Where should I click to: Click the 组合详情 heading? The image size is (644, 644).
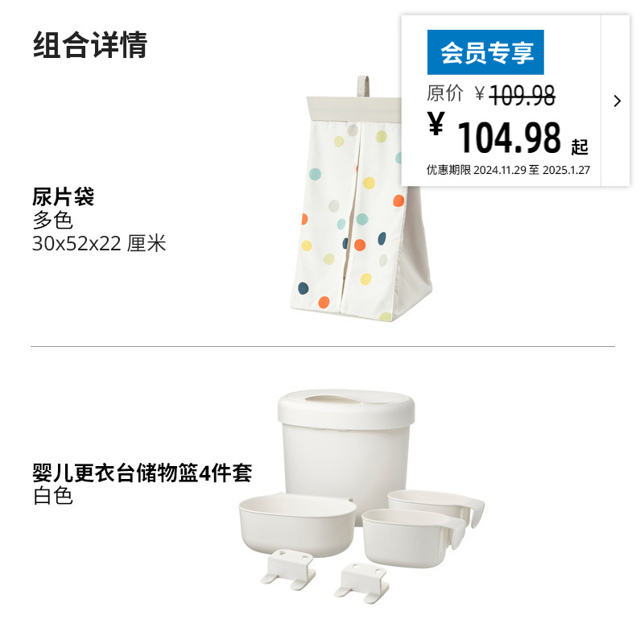click(x=90, y=45)
